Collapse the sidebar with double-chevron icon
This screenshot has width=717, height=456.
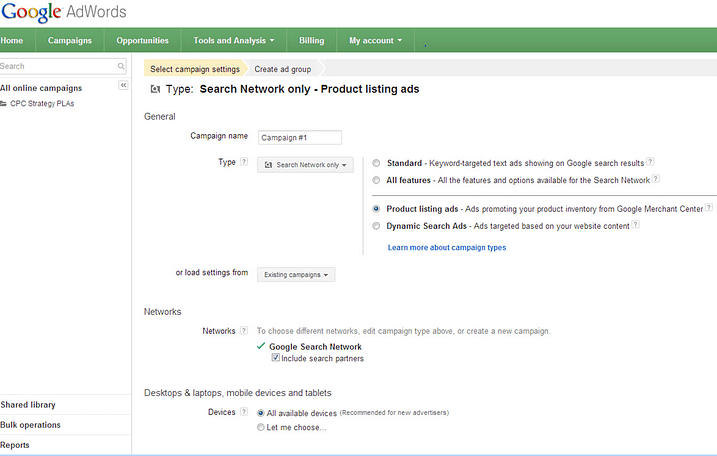pyautogui.click(x=123, y=85)
